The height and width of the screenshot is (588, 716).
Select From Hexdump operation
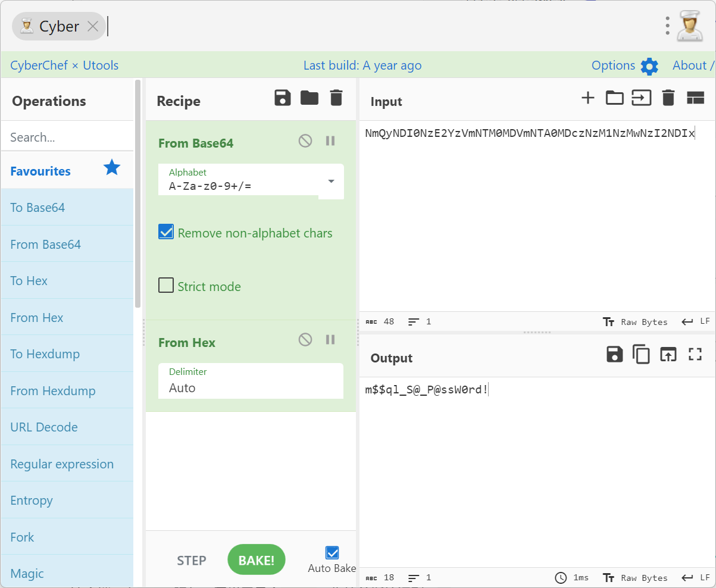67,390
